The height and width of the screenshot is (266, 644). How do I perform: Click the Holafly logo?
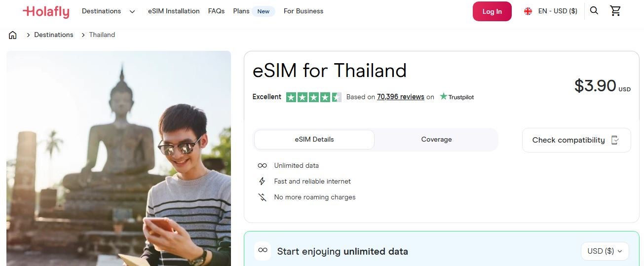tap(46, 11)
